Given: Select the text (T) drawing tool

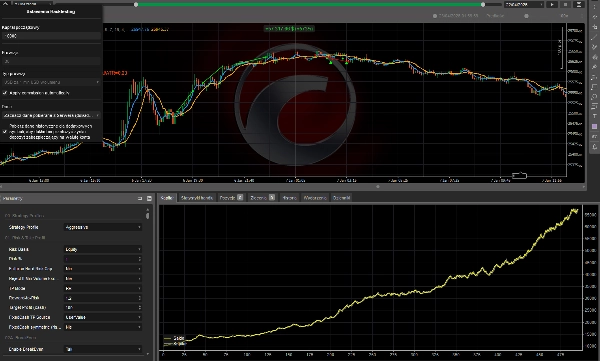Looking at the screenshot, I should pos(594,116).
